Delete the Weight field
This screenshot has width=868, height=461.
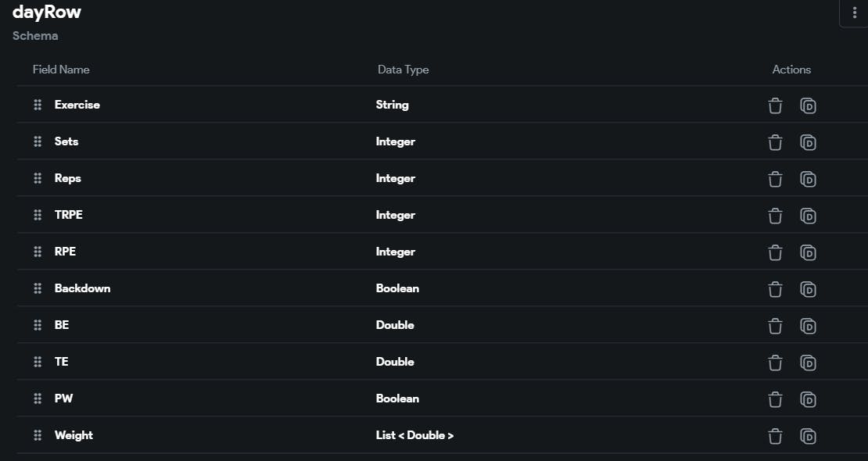(x=775, y=436)
